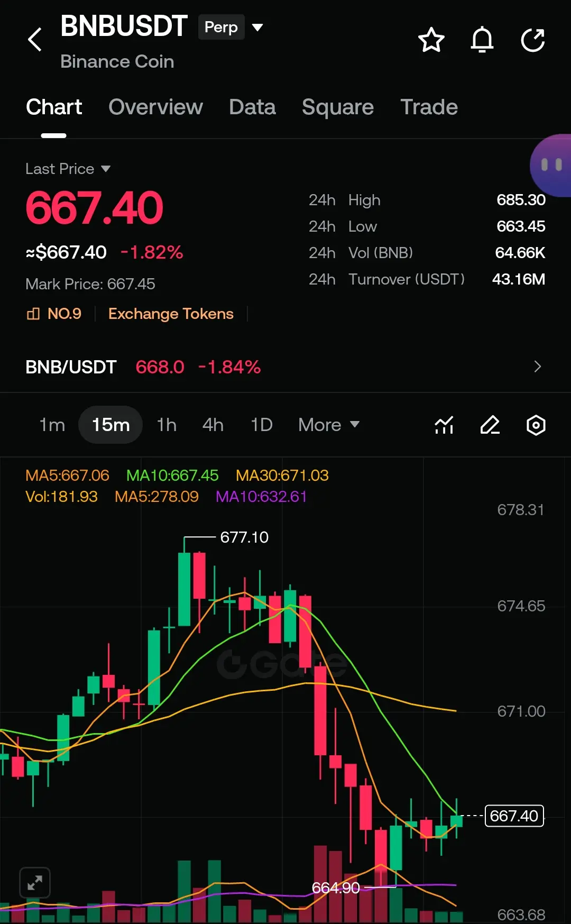
Task: Tap 24h Turnover value 43.16M
Action: [519, 279]
